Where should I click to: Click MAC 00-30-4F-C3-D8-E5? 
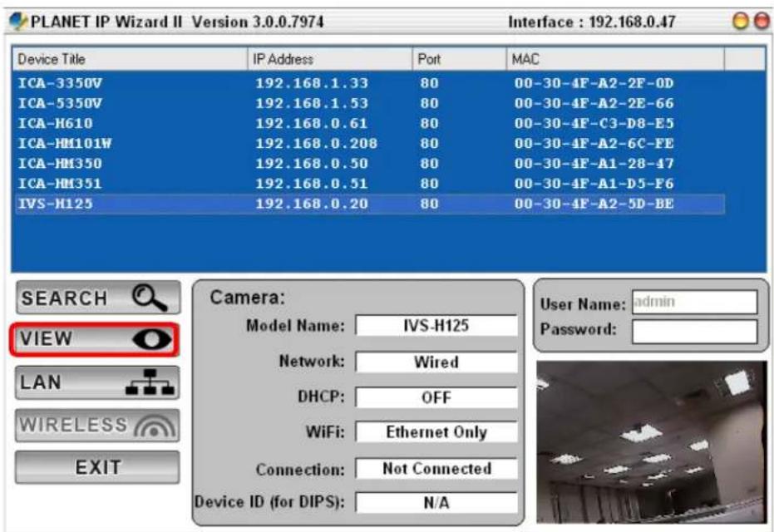594,123
